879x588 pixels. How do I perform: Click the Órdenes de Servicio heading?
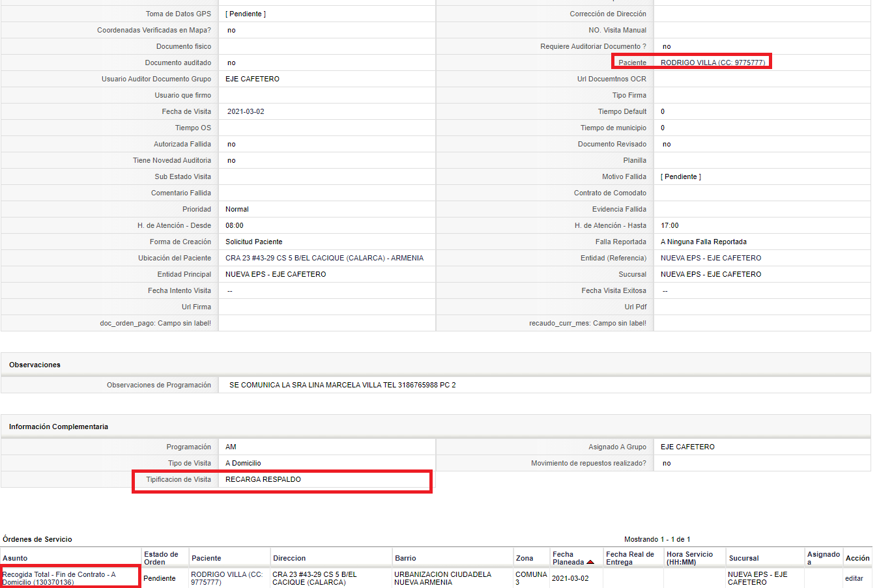[37, 539]
